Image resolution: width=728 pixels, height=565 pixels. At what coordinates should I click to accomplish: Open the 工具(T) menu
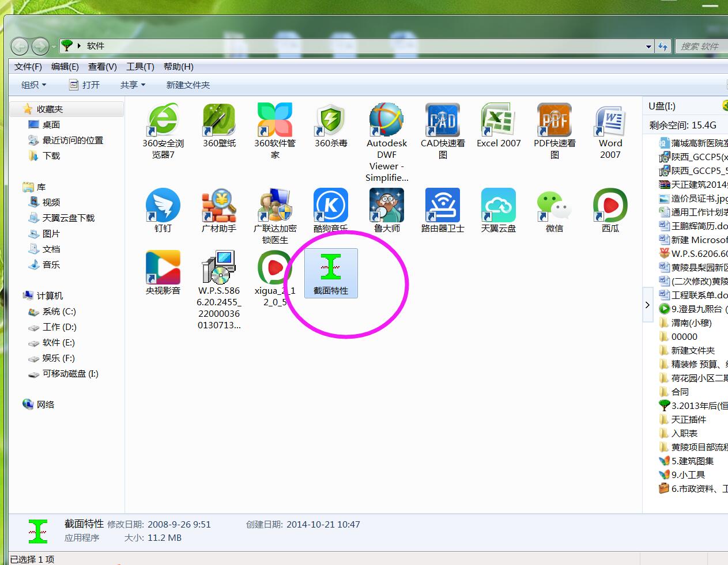140,67
